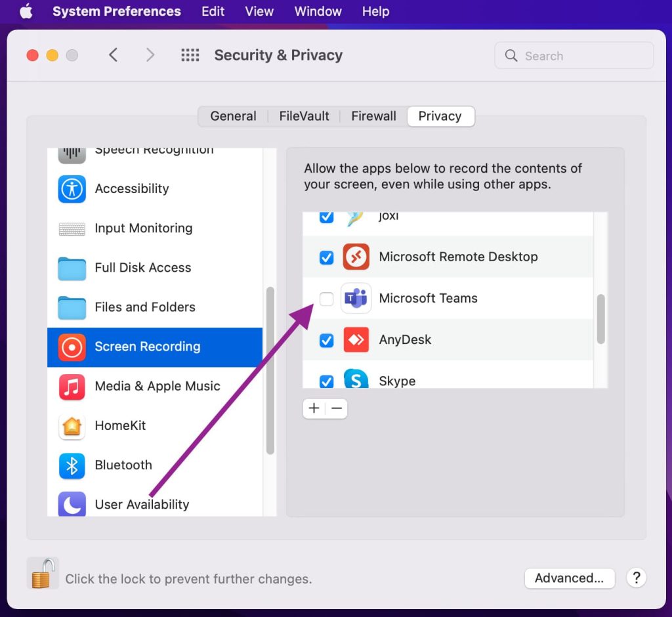Uncheck Microsoft Remote Desktop checkbox

pos(327,257)
